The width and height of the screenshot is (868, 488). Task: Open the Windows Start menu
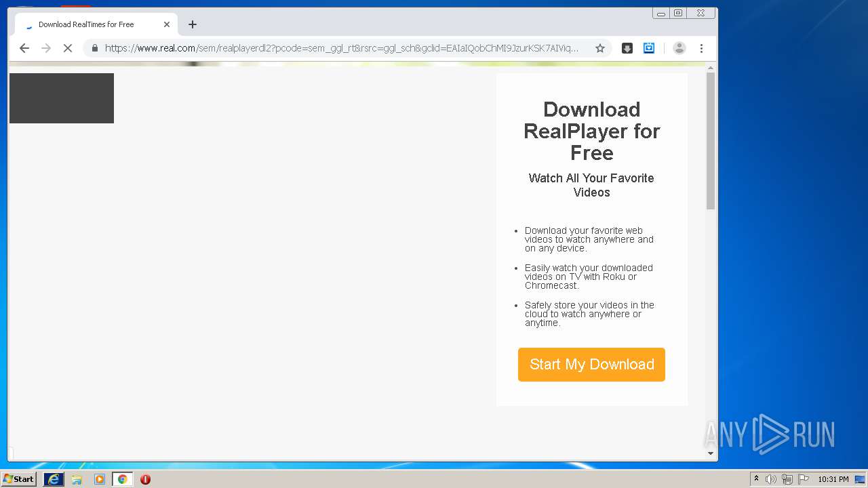coord(18,479)
